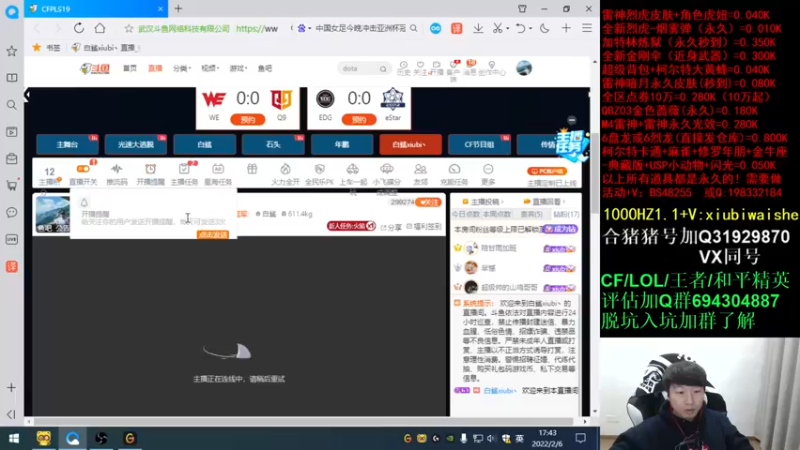Click search magnifier in browser sidebar
This screenshot has height=450, width=800.
(11, 105)
